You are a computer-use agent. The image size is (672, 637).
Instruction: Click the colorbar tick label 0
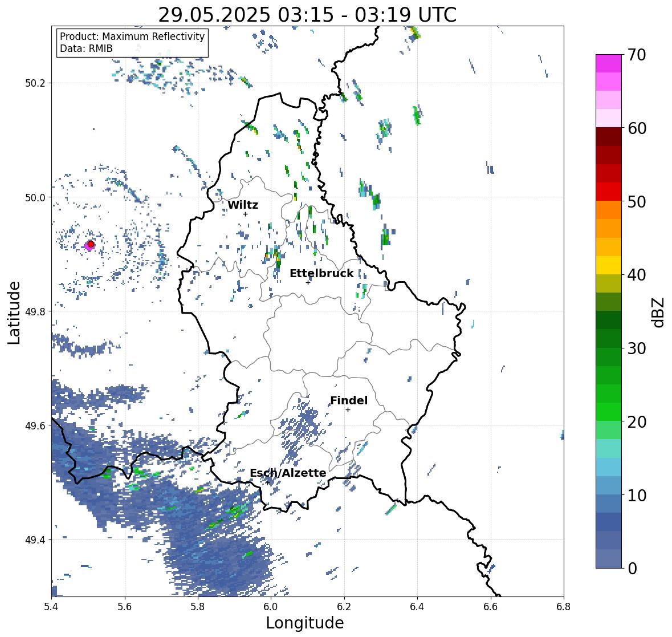tap(633, 569)
